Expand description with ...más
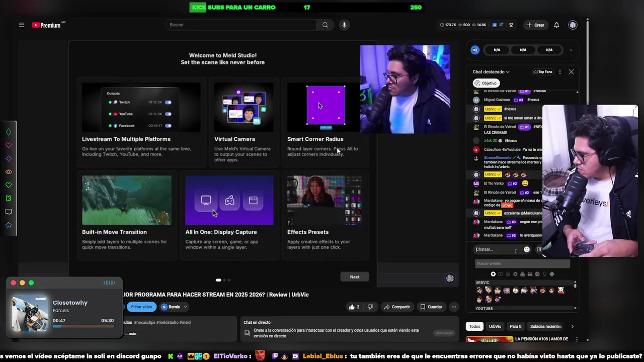 click(x=130, y=333)
